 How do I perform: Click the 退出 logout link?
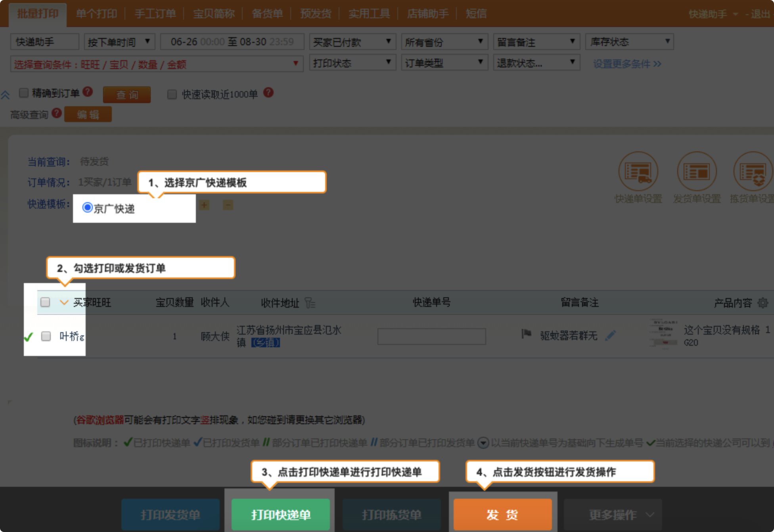760,14
